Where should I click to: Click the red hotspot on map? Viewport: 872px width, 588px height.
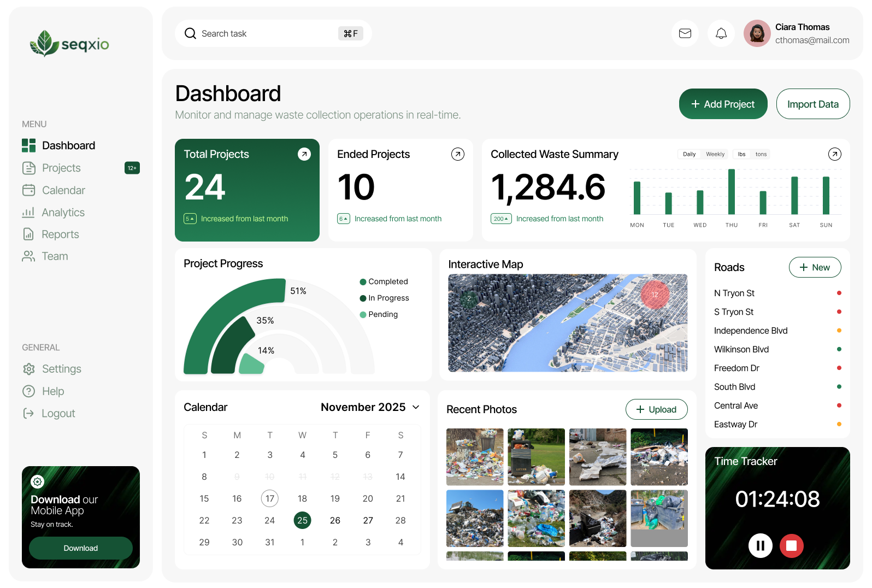click(655, 294)
